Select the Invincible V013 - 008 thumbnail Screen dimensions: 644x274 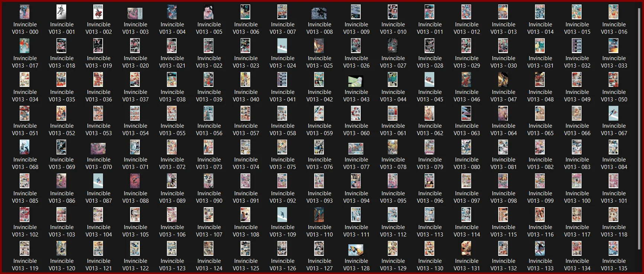pyautogui.click(x=319, y=13)
